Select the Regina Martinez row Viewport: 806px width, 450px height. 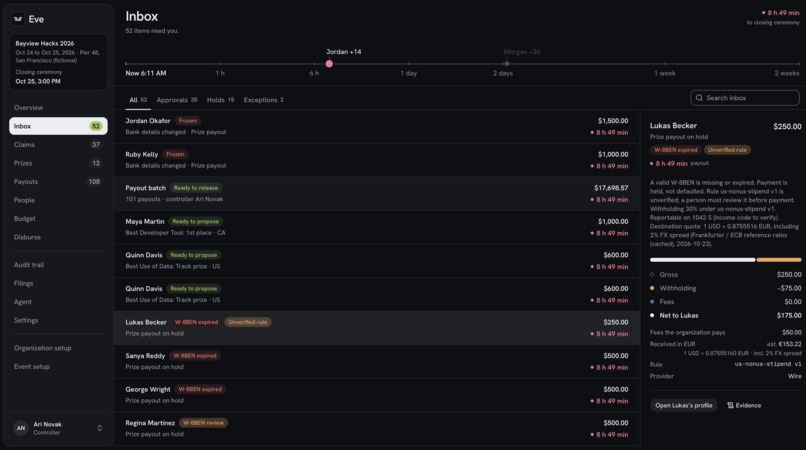tap(377, 428)
